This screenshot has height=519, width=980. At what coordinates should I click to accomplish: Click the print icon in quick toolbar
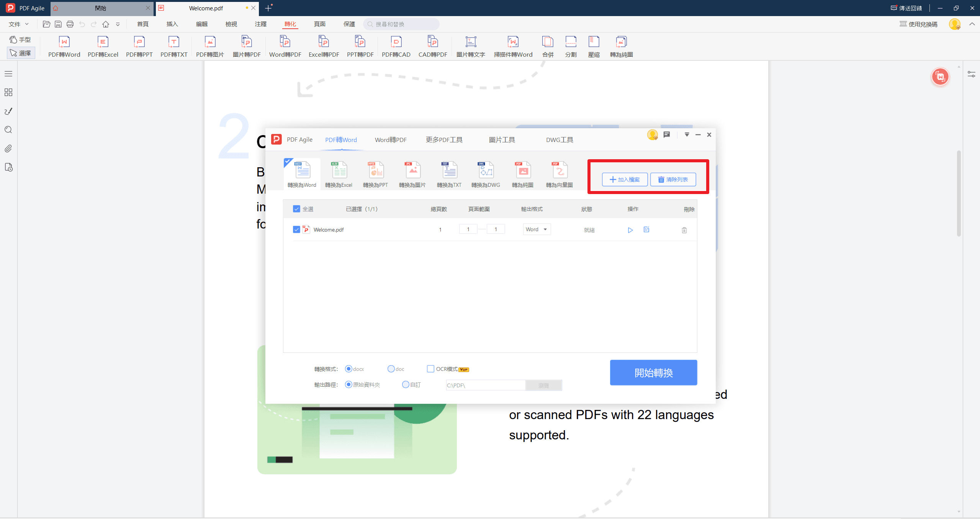[70, 24]
